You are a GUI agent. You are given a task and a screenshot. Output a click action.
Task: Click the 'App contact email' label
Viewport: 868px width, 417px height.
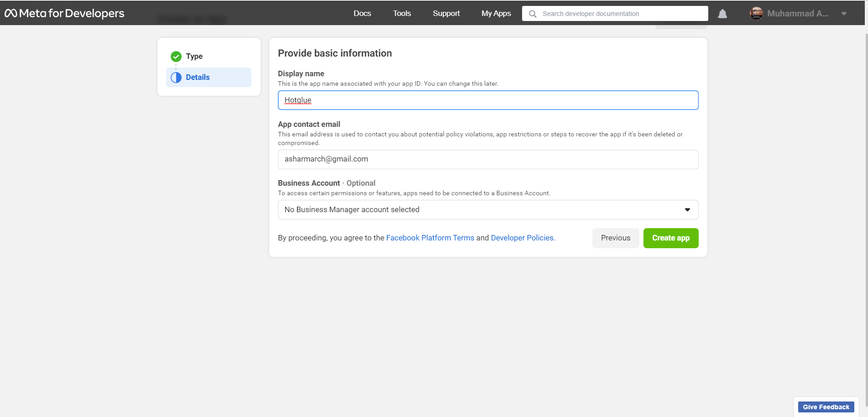[309, 124]
